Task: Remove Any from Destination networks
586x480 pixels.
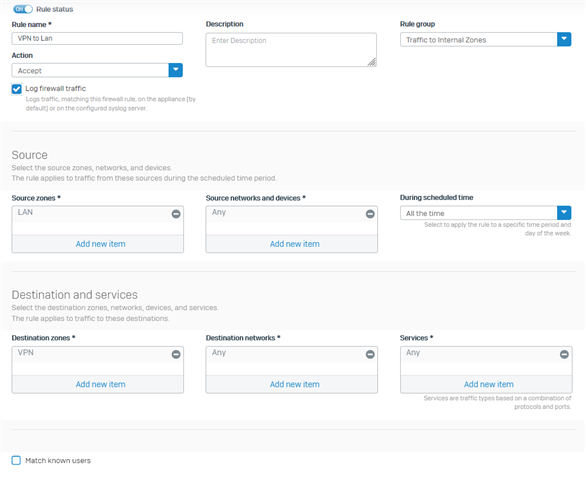Action: (370, 354)
